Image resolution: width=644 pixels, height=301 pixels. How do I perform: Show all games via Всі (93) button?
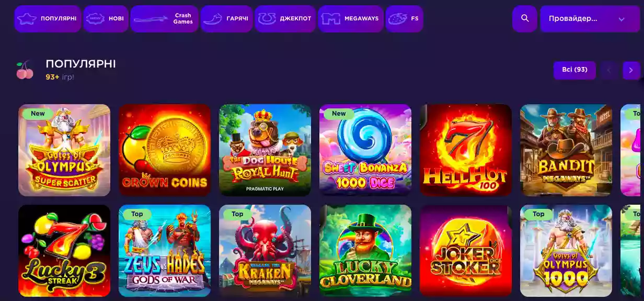click(x=574, y=70)
